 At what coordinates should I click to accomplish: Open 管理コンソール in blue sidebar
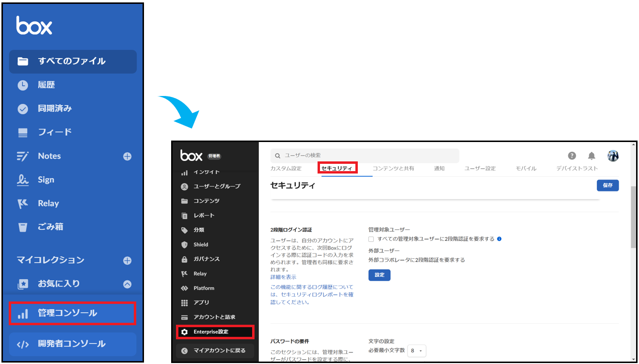[x=72, y=314]
